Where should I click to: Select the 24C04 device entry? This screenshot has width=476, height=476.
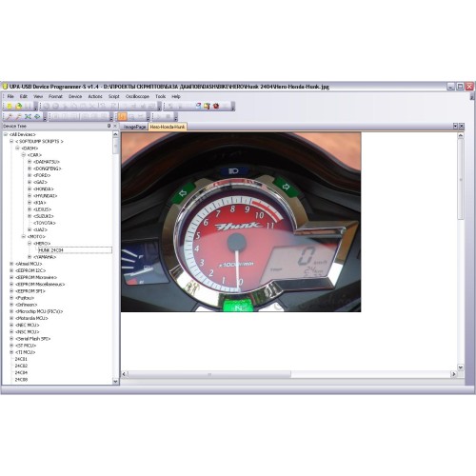[x=21, y=373]
